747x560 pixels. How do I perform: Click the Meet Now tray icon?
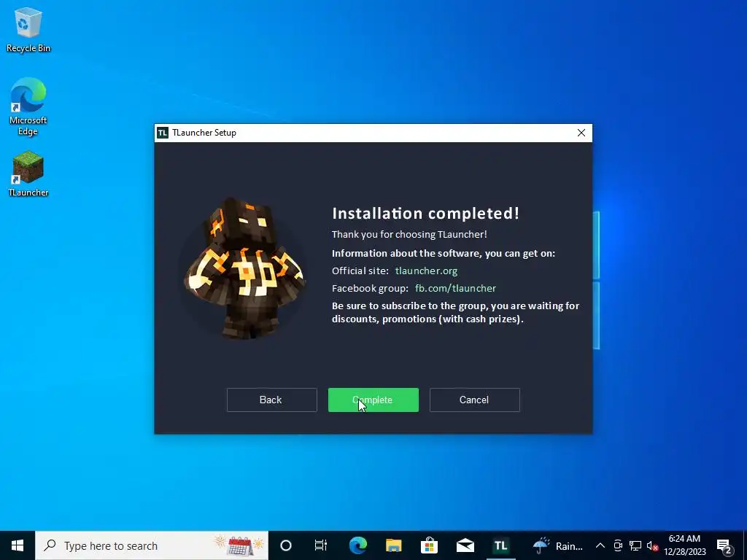(618, 545)
